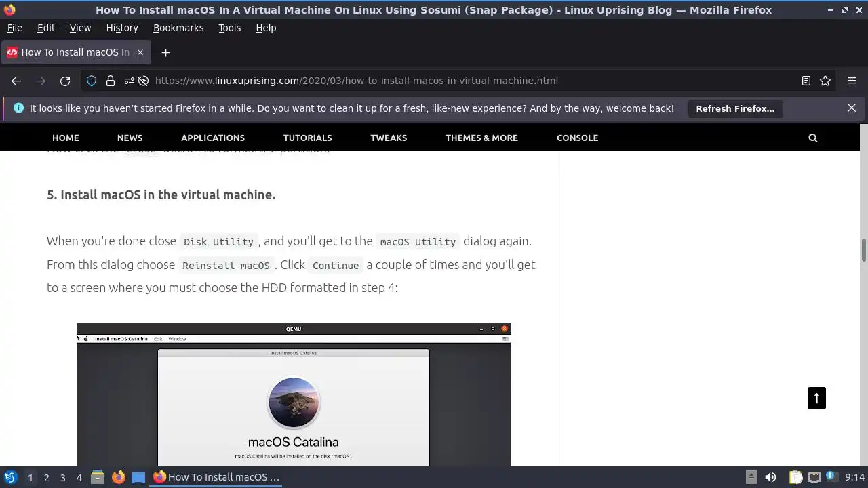Image resolution: width=868 pixels, height=488 pixels.
Task: Click the forward navigation arrow
Action: (x=41, y=81)
